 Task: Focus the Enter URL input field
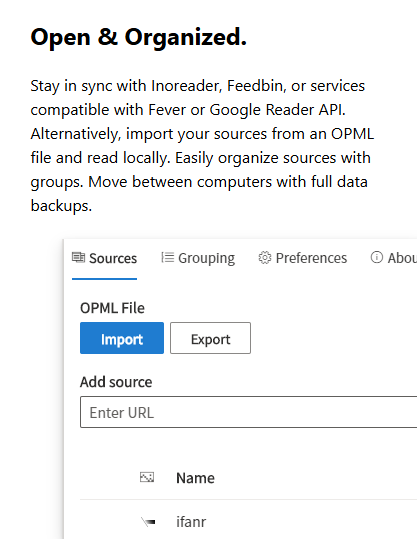point(249,412)
